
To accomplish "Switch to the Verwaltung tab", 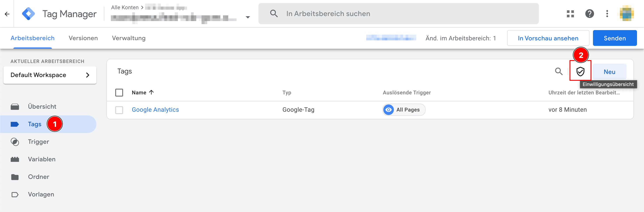I will tap(129, 38).
